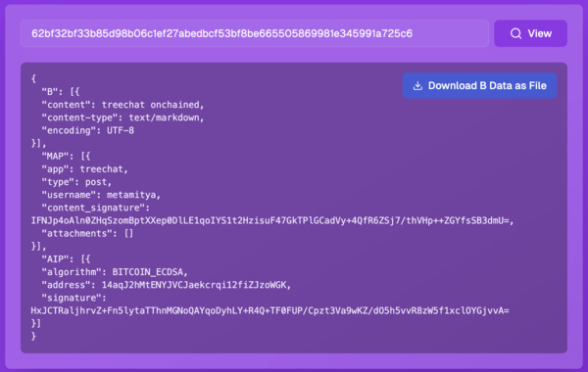Click the "signature": label

tap(73, 298)
